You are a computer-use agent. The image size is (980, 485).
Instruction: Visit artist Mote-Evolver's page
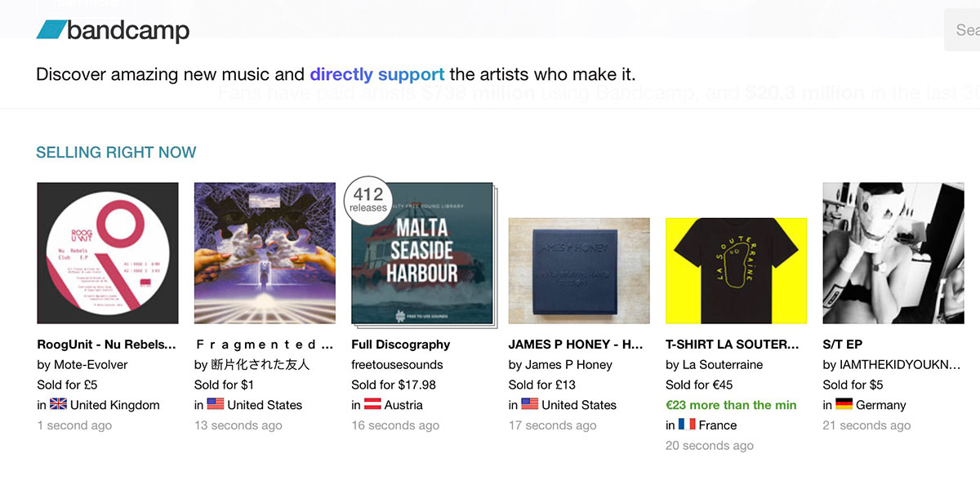90,365
